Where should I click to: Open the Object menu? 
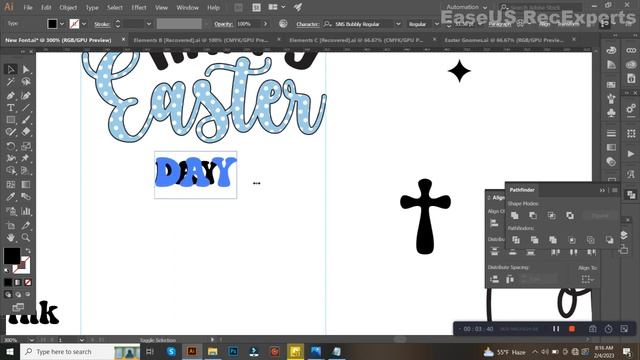68,7
